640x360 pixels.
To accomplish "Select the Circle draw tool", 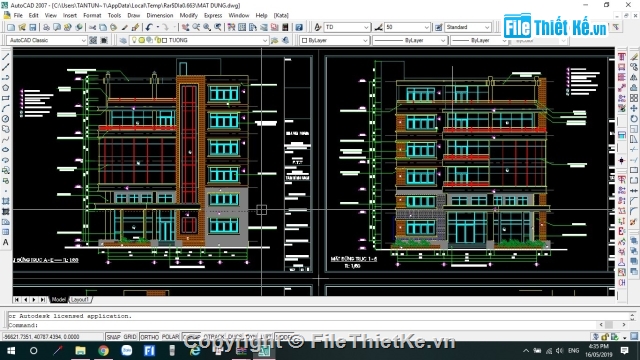I will click(5, 119).
